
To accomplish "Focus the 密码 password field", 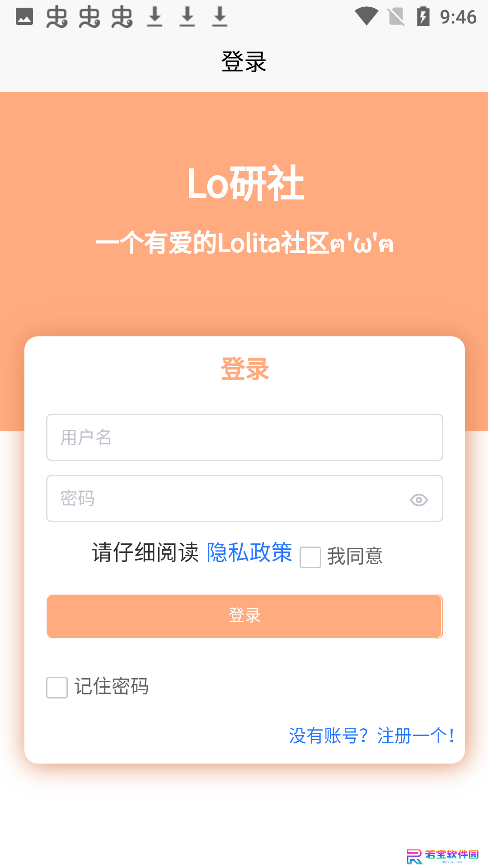I will point(244,498).
